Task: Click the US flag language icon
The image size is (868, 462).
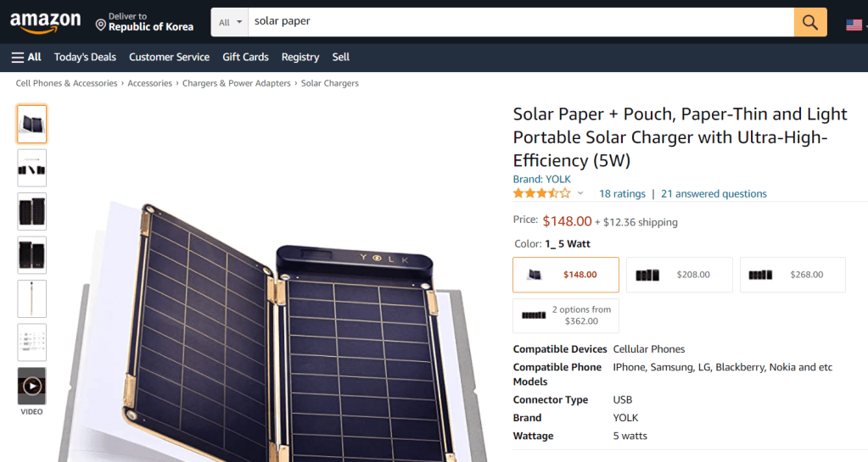Action: [x=854, y=24]
